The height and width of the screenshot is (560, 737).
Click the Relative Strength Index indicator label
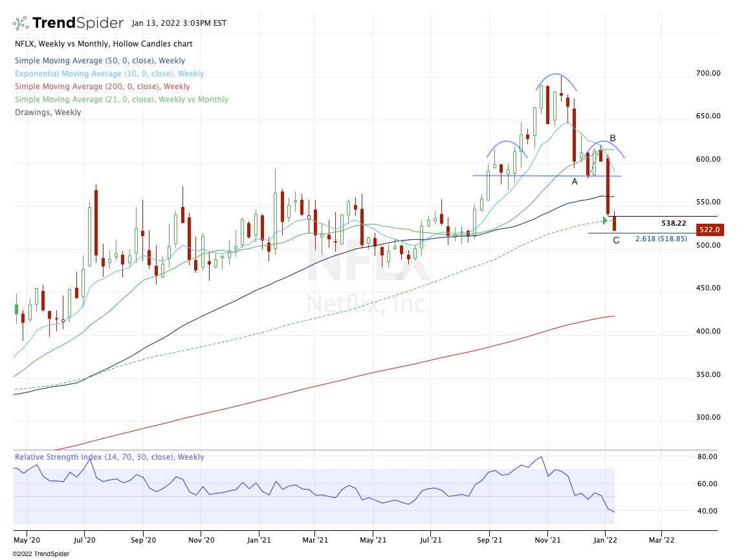coord(109,457)
